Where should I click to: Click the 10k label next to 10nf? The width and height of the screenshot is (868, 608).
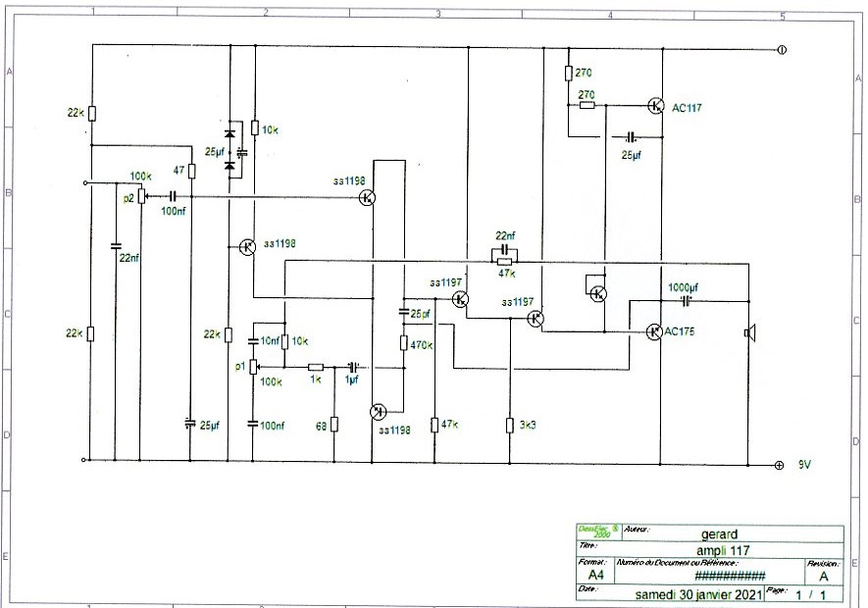tap(299, 341)
